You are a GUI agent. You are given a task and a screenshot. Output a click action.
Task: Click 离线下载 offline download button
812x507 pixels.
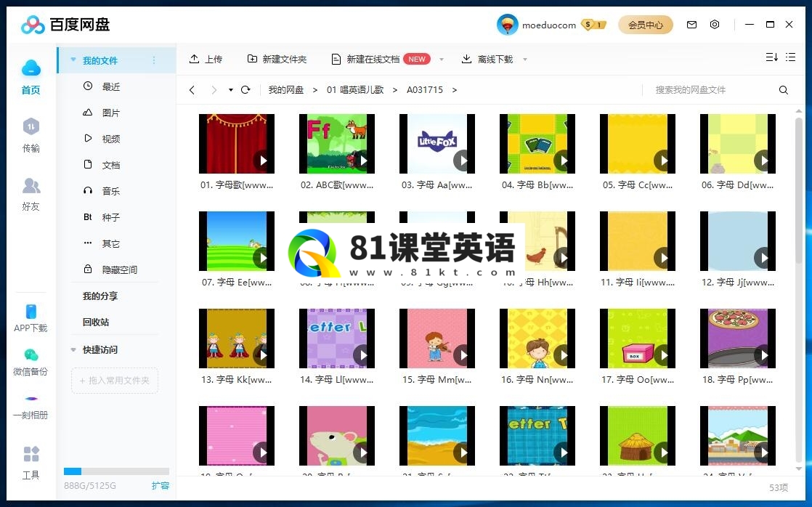487,60
